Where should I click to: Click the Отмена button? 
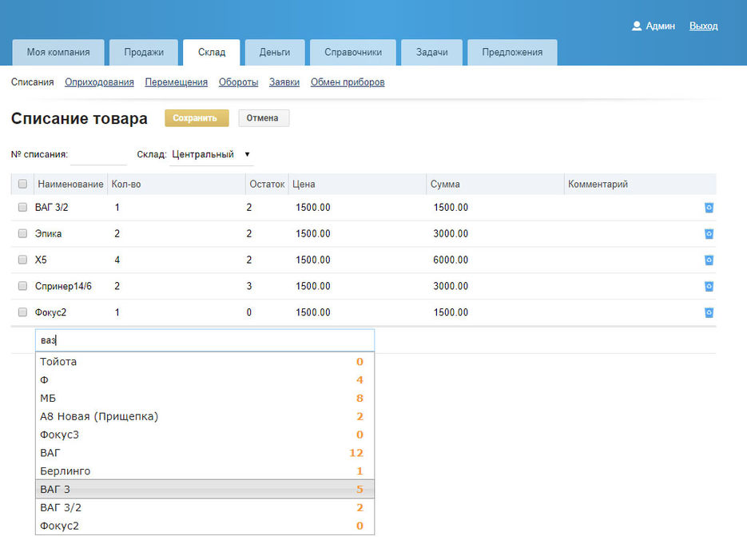coord(263,118)
